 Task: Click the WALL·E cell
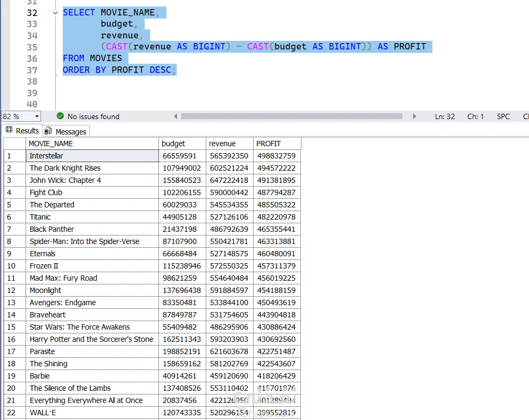[92, 413]
